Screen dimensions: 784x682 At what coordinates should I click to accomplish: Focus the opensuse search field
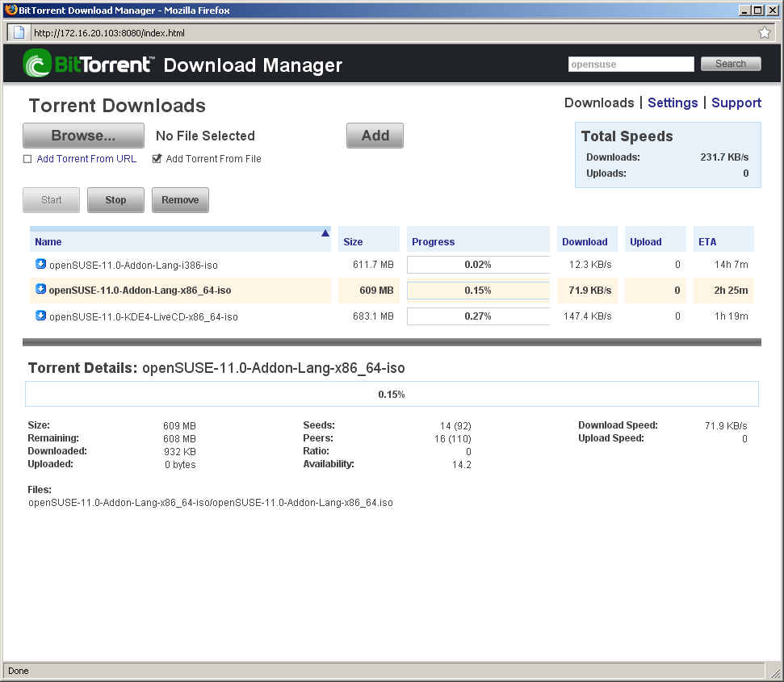coord(631,64)
